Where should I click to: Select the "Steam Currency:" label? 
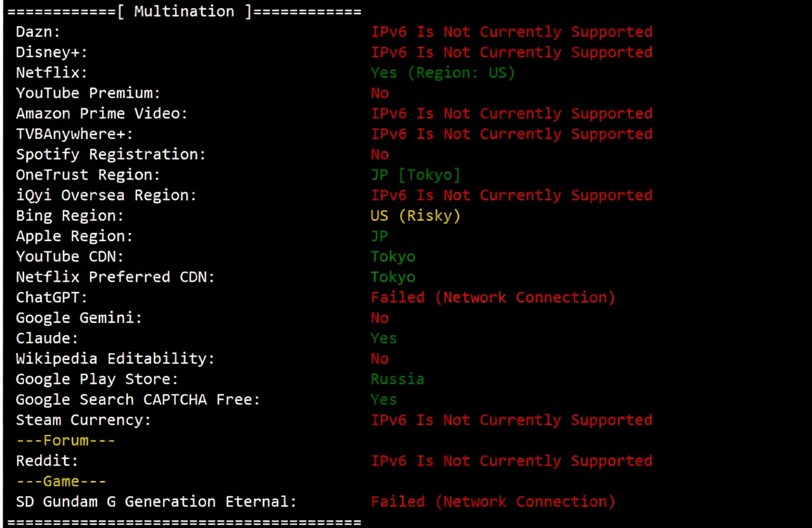click(84, 419)
